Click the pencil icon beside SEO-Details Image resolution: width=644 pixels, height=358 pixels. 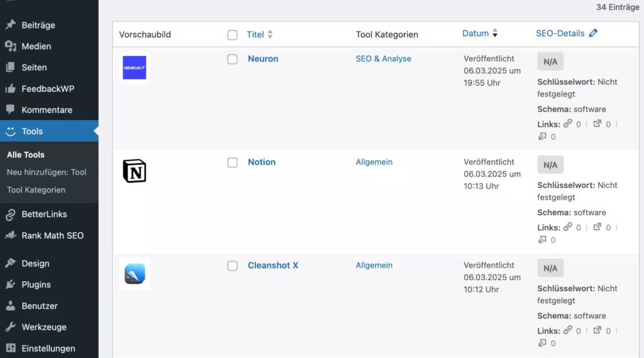pyautogui.click(x=593, y=34)
